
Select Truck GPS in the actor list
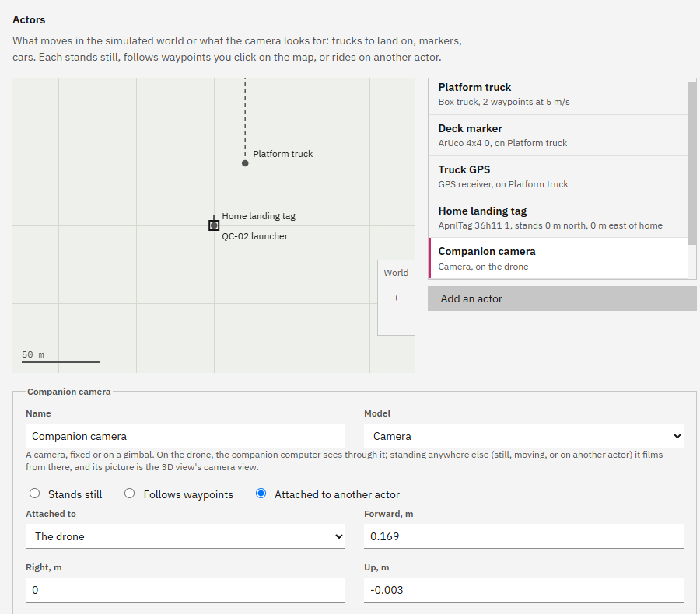point(558,176)
